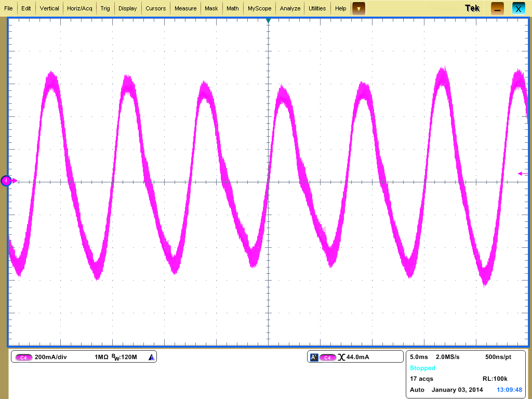Open the Measure menu
Image resolution: width=532 pixels, height=399 pixels.
pyautogui.click(x=186, y=8)
